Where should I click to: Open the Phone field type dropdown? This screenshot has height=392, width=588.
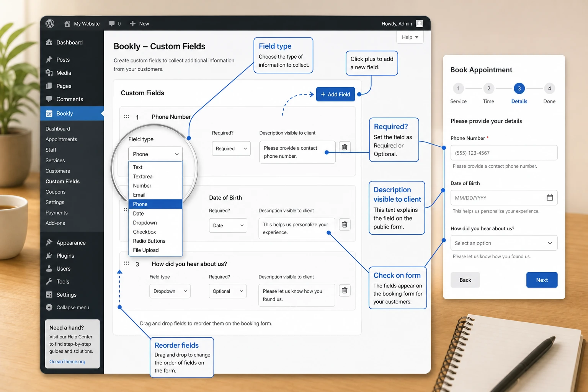155,154
